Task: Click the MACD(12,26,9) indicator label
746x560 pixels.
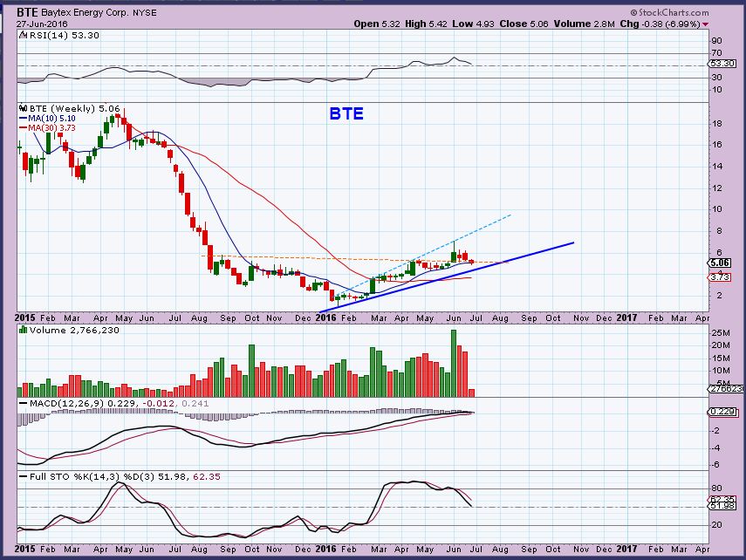Action: pyautogui.click(x=66, y=404)
